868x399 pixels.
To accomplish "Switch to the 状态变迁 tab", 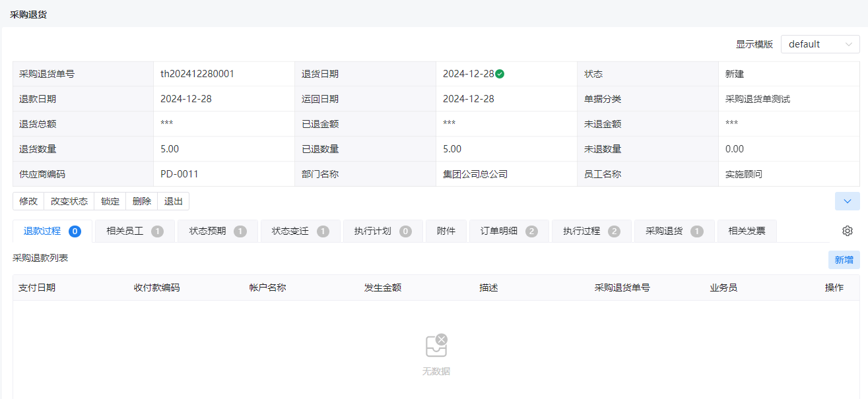I will [300, 231].
